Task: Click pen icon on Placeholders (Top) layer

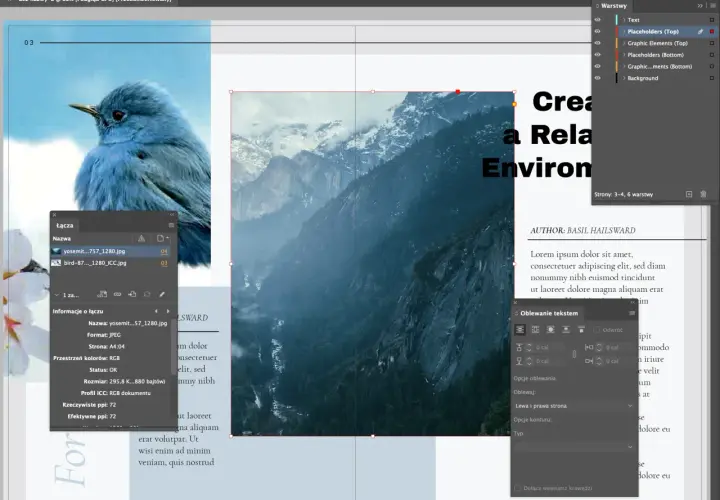Action: click(700, 32)
